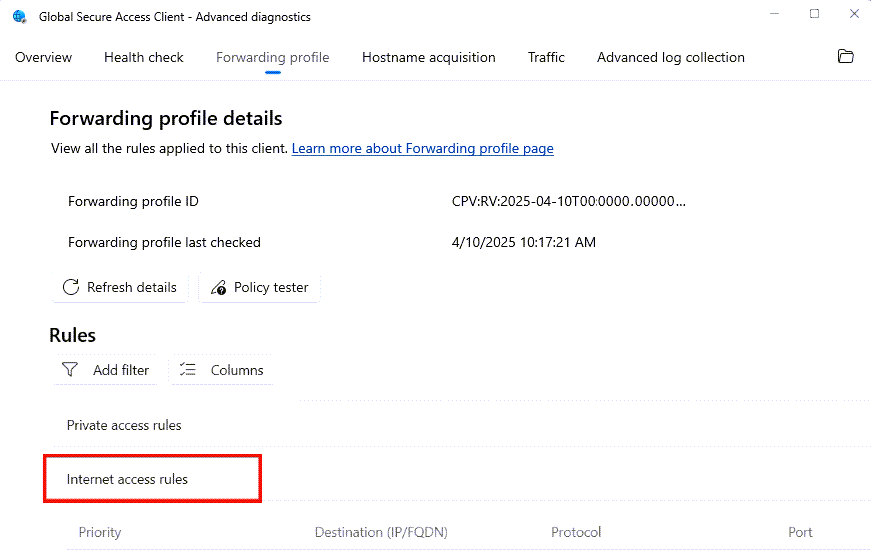This screenshot has width=871, height=552.
Task: Click the Global Secure Access globe icon
Action: tap(19, 17)
